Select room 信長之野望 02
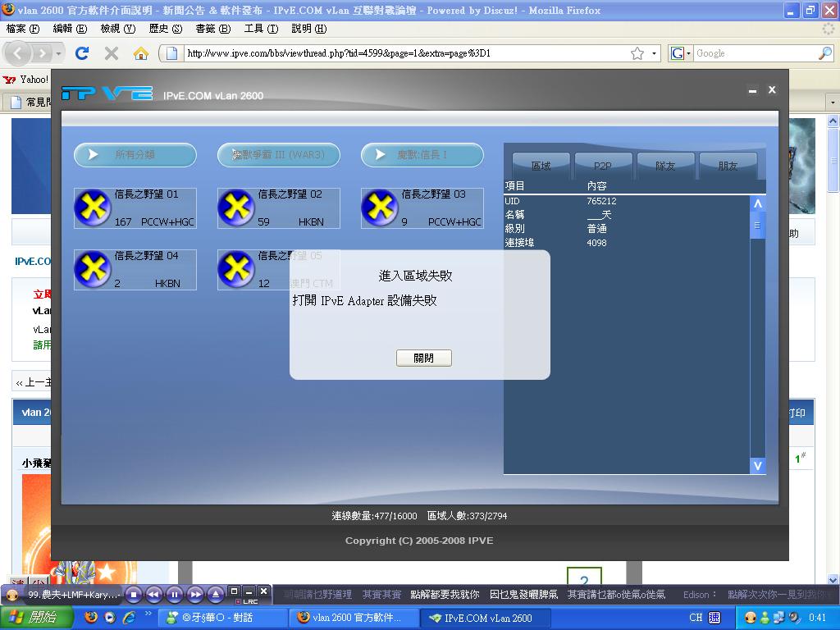The height and width of the screenshot is (630, 840). [279, 208]
